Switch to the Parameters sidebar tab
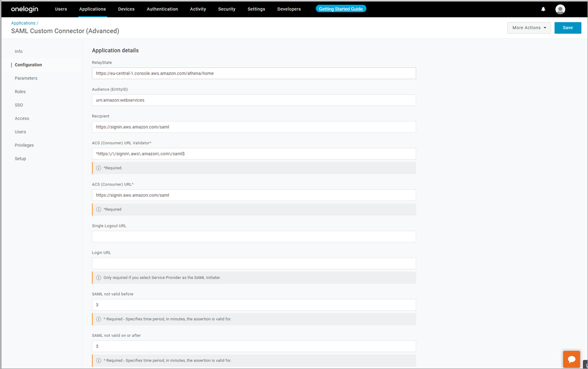The image size is (588, 369). (x=26, y=78)
